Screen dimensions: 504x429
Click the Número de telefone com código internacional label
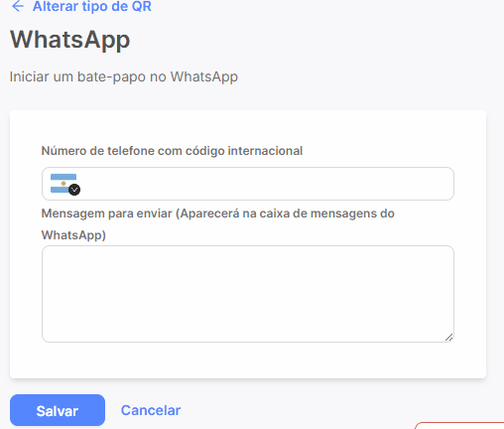click(x=172, y=151)
